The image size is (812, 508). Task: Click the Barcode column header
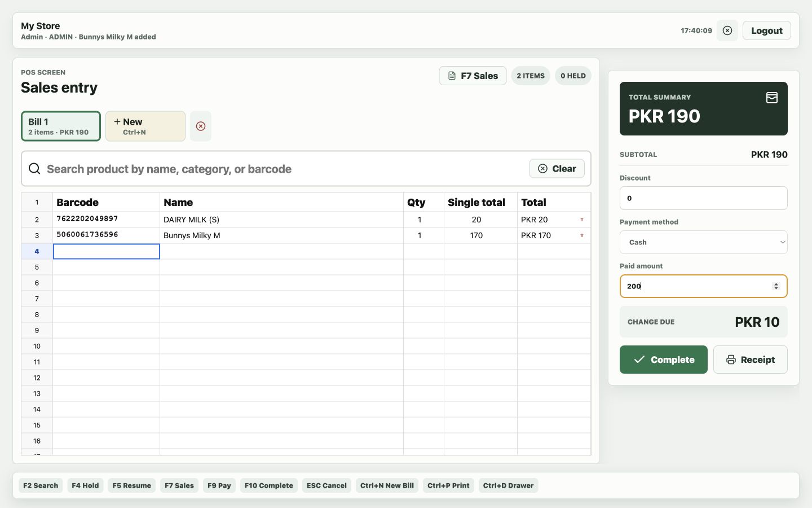[x=107, y=202]
